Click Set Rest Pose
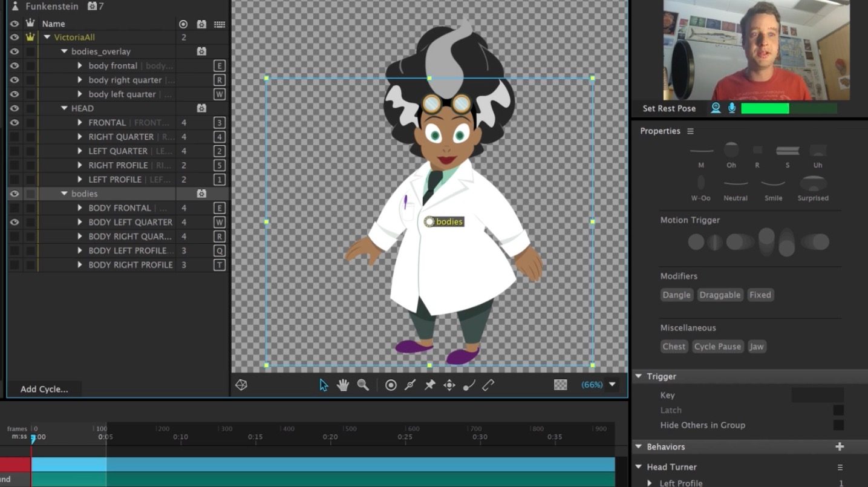This screenshot has height=487, width=868. click(x=669, y=108)
